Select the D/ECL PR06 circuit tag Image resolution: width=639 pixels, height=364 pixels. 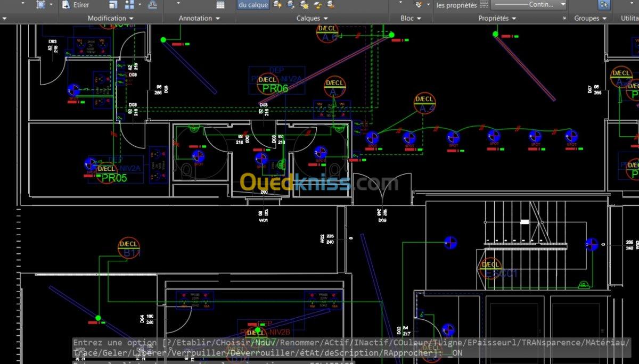(268, 84)
